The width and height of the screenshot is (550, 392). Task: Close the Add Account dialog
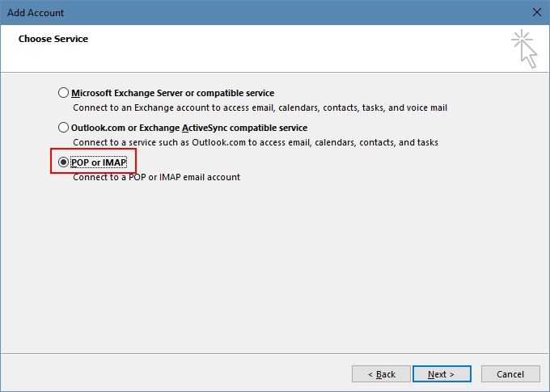coord(536,12)
